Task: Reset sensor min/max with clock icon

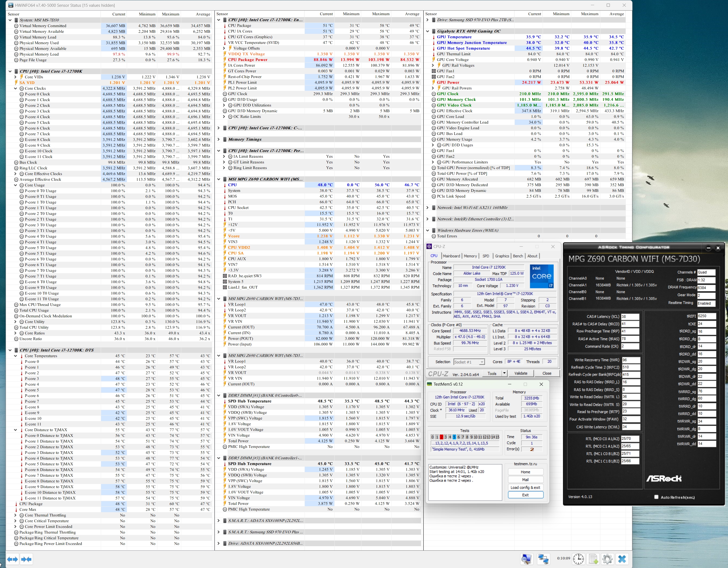Action: (x=578, y=559)
